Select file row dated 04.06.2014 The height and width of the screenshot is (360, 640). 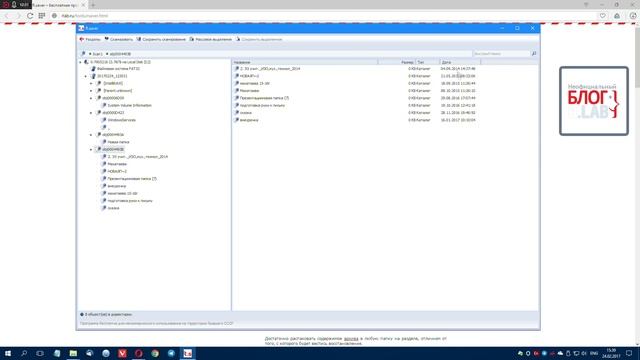tap(355, 69)
